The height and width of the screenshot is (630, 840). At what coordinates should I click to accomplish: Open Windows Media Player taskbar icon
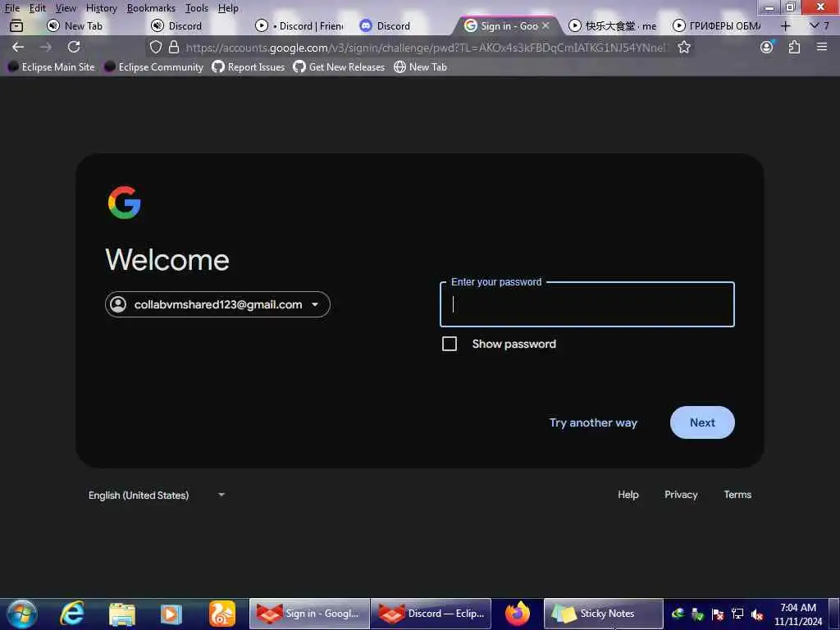tap(171, 614)
